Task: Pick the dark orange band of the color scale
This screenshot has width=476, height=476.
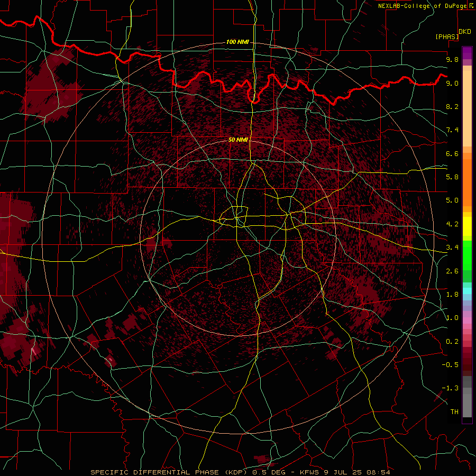Action: [x=467, y=183]
